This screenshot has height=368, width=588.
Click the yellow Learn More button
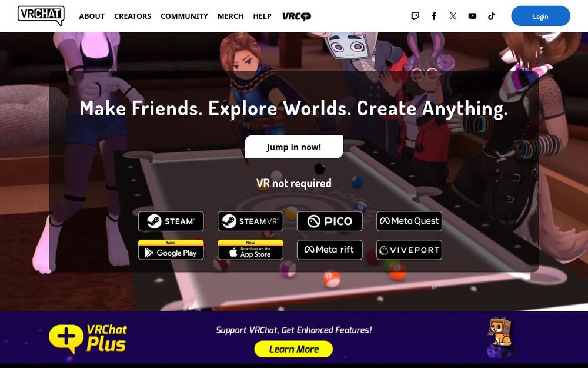(293, 349)
